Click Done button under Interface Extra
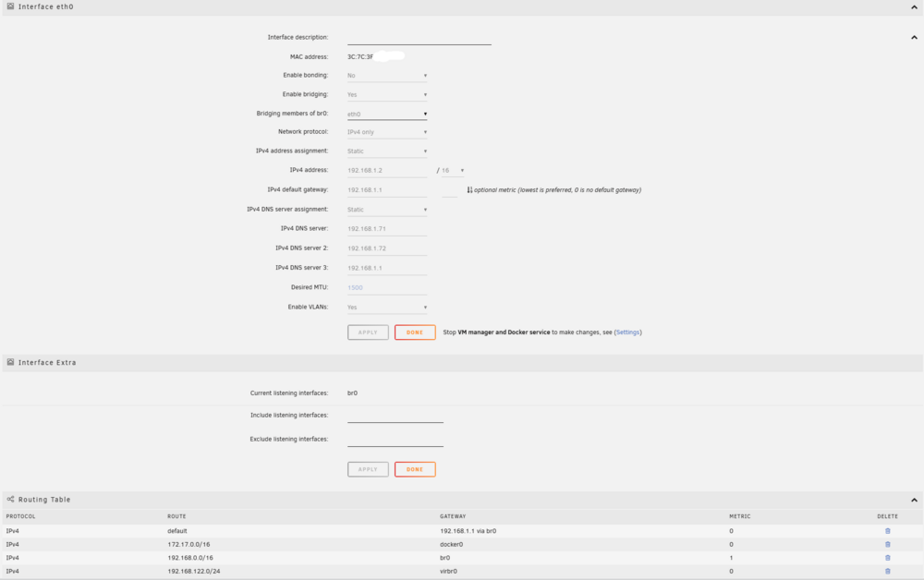Image resolution: width=924 pixels, height=580 pixels. coord(415,469)
